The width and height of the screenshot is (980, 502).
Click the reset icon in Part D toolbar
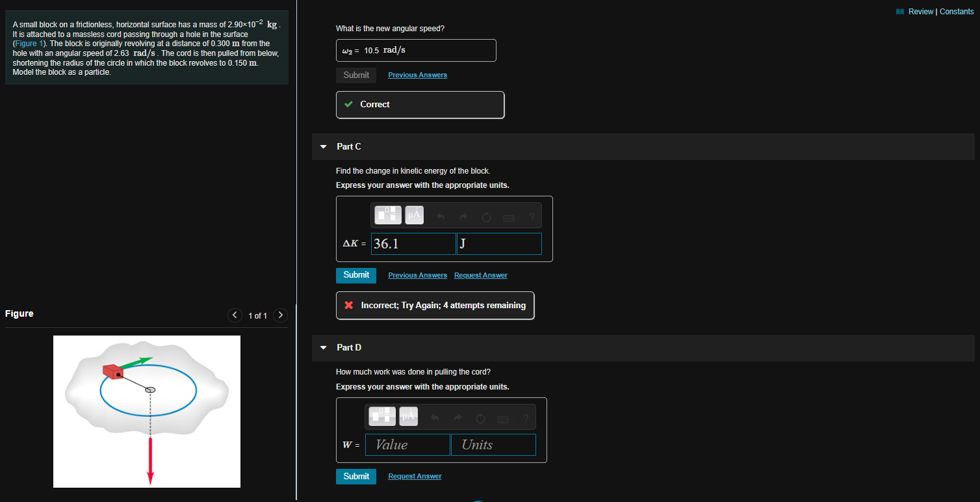tap(480, 418)
